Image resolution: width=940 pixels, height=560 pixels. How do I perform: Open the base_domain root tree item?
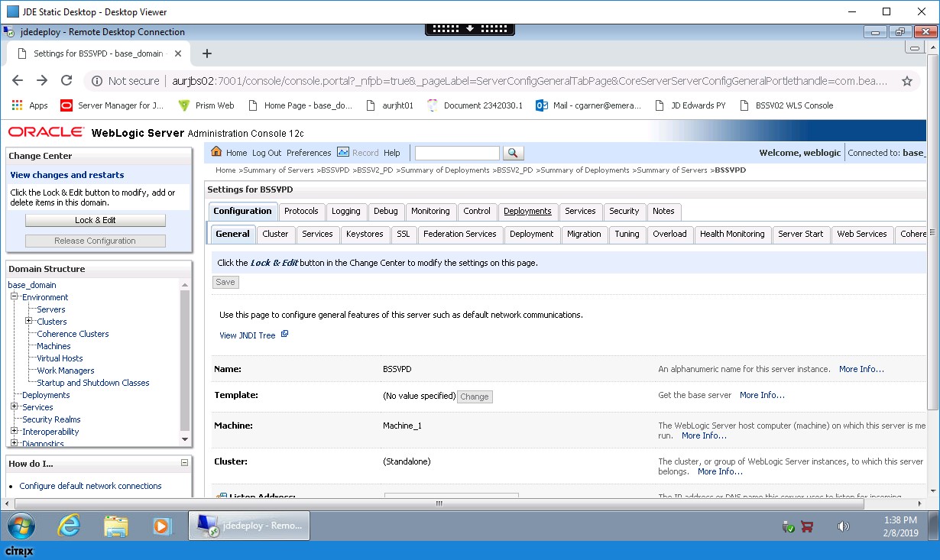pyautogui.click(x=32, y=285)
